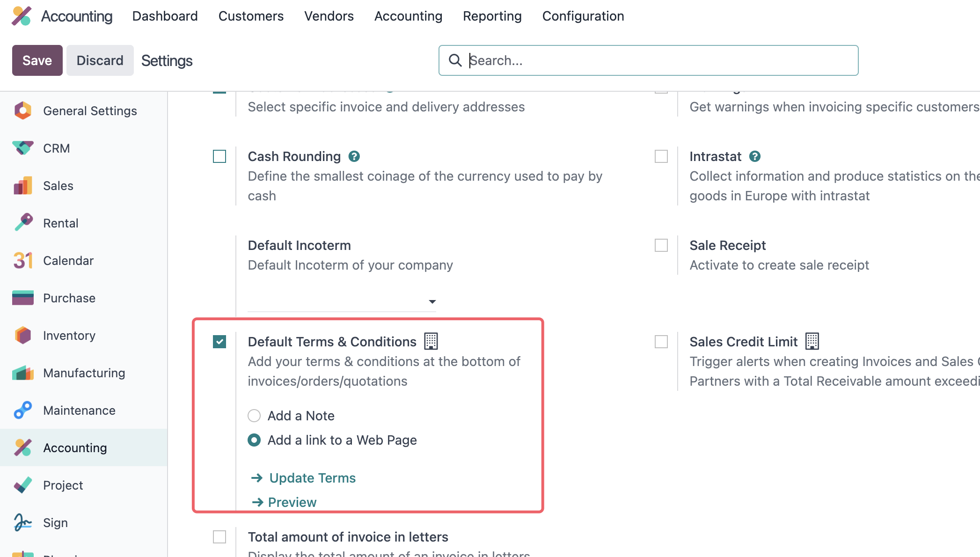Click the CRM handshake icon
Viewport: 980px width, 557px height.
[22, 148]
